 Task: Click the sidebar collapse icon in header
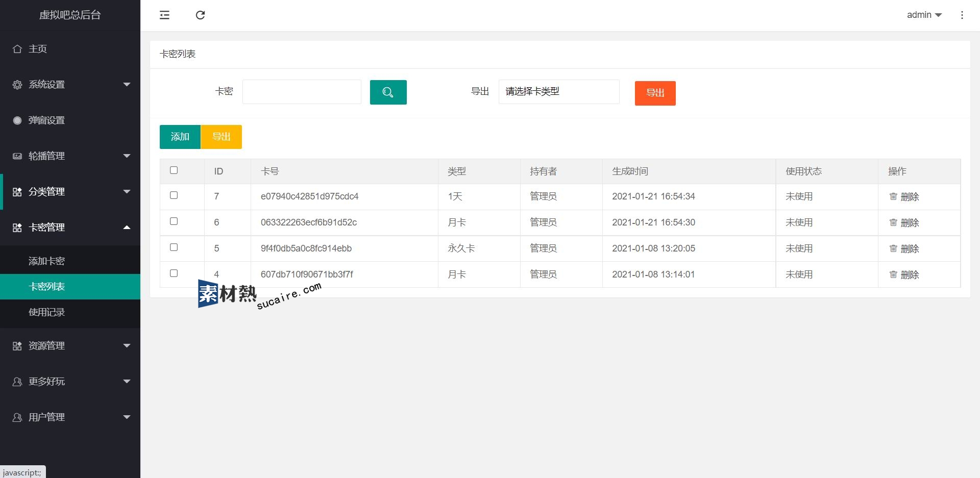[x=164, y=15]
